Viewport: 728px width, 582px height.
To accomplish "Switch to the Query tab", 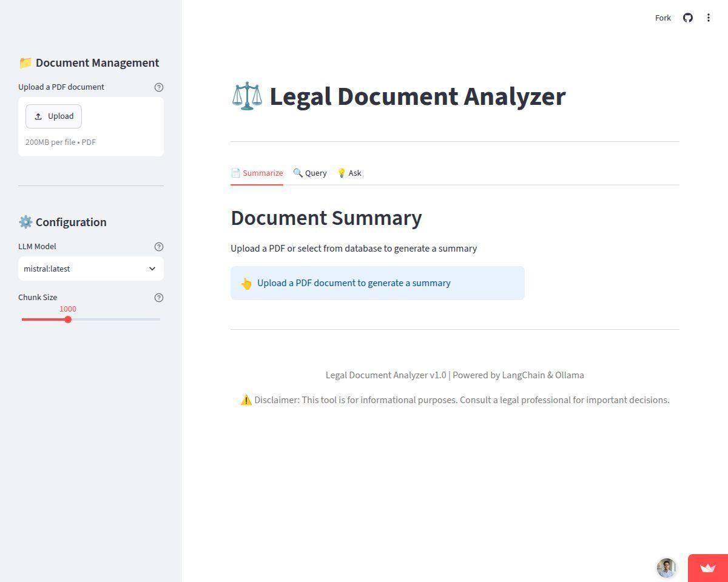I will pyautogui.click(x=310, y=173).
